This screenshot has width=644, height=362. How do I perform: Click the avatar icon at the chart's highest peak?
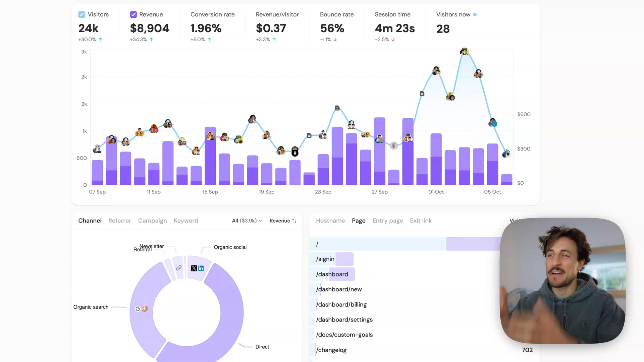tap(465, 51)
